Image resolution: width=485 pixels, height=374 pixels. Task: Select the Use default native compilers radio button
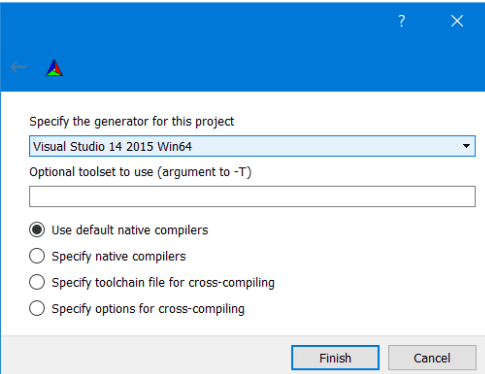[x=37, y=230]
